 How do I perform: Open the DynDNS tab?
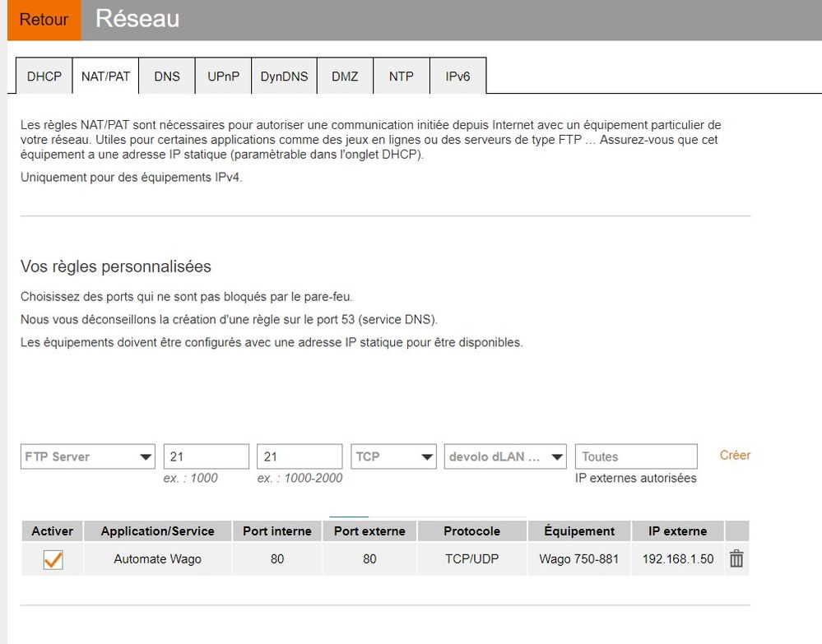coord(284,76)
